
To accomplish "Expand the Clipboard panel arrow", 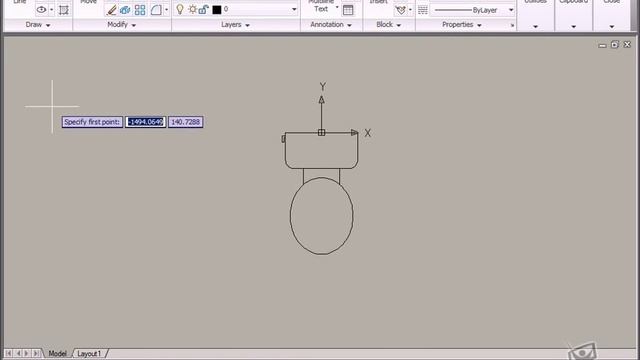I will tap(573, 27).
